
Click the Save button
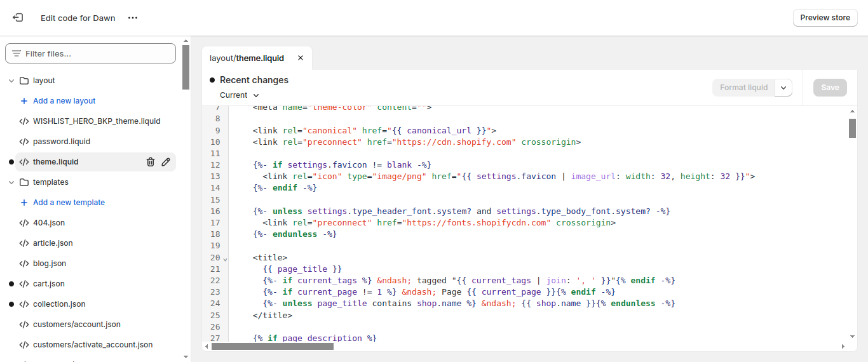pos(830,88)
